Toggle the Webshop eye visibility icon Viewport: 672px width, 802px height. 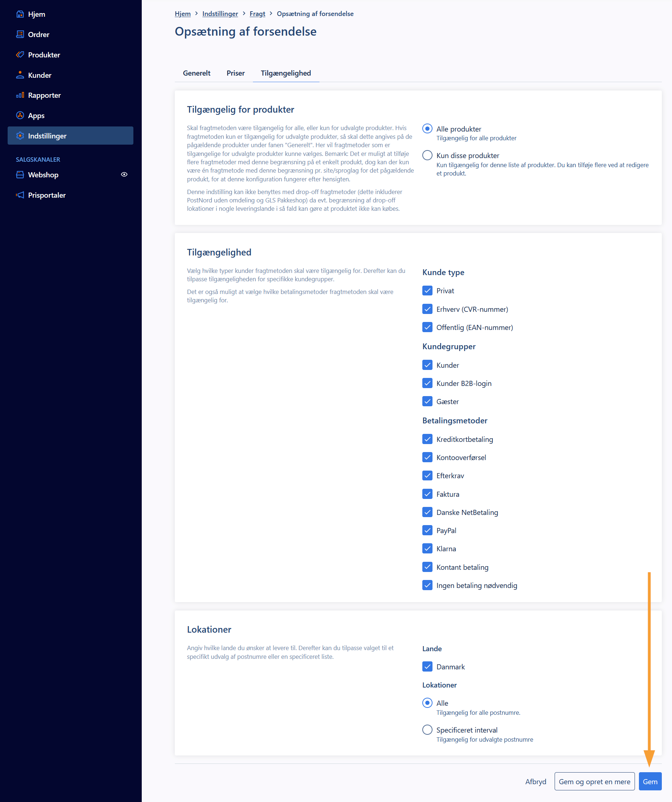click(x=124, y=174)
